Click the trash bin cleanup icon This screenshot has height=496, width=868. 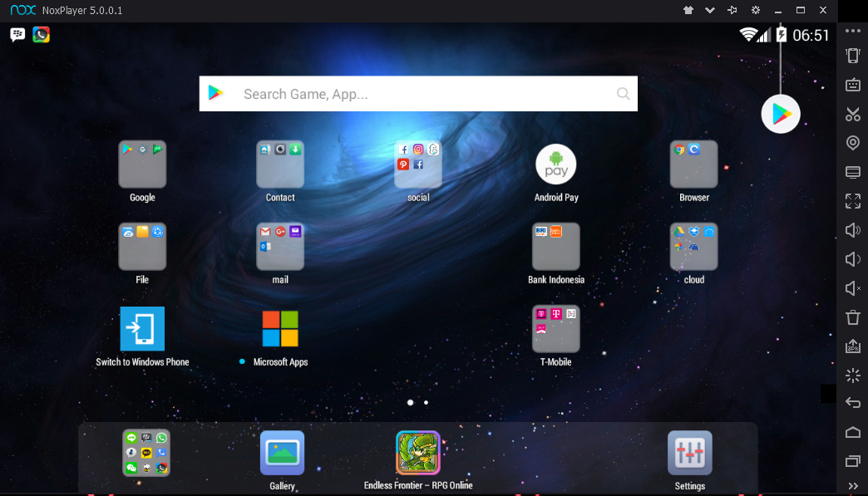pyautogui.click(x=853, y=317)
